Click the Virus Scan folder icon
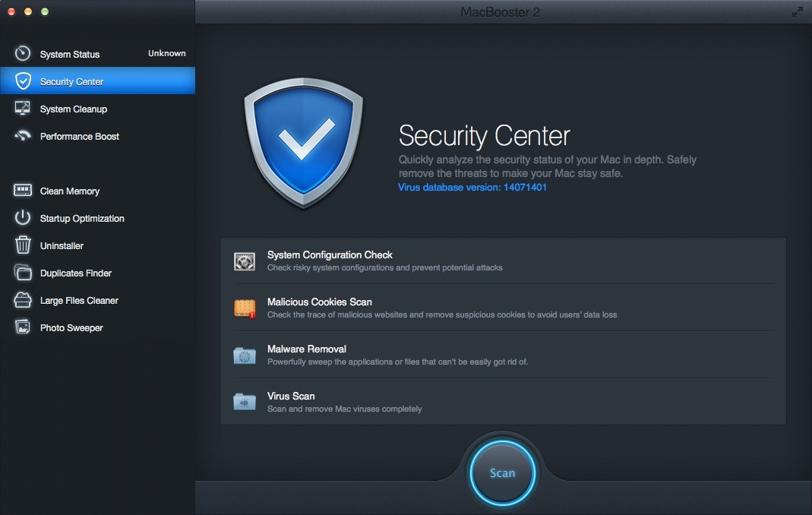The width and height of the screenshot is (812, 515). pos(245,402)
